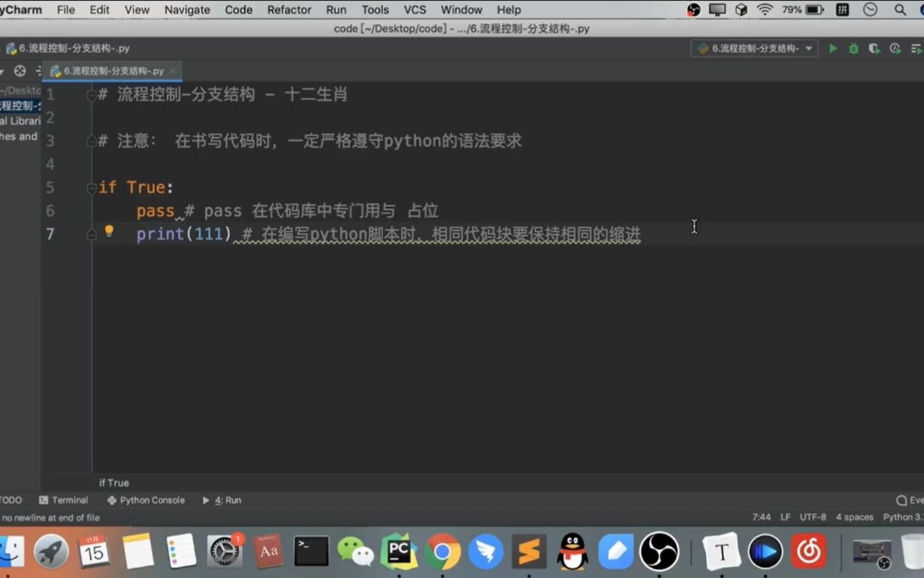Collapse the comment fold marker on line 3
This screenshot has height=578, width=924.
click(x=92, y=140)
